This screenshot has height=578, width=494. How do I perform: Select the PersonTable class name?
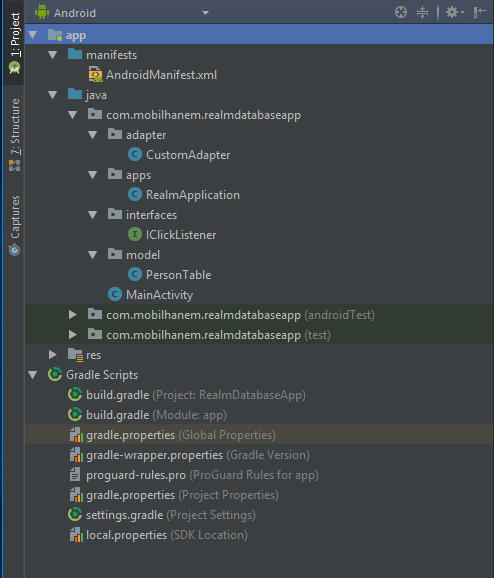(178, 275)
